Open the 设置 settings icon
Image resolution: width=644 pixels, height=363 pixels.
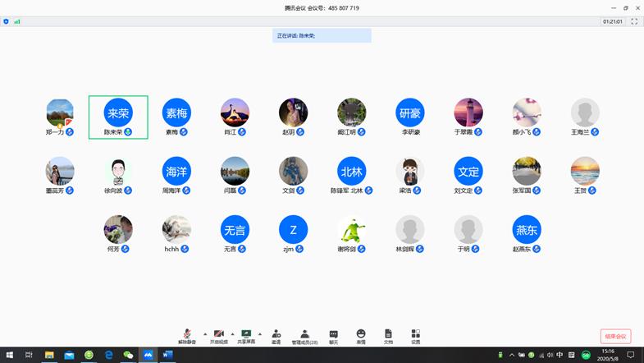click(x=415, y=335)
